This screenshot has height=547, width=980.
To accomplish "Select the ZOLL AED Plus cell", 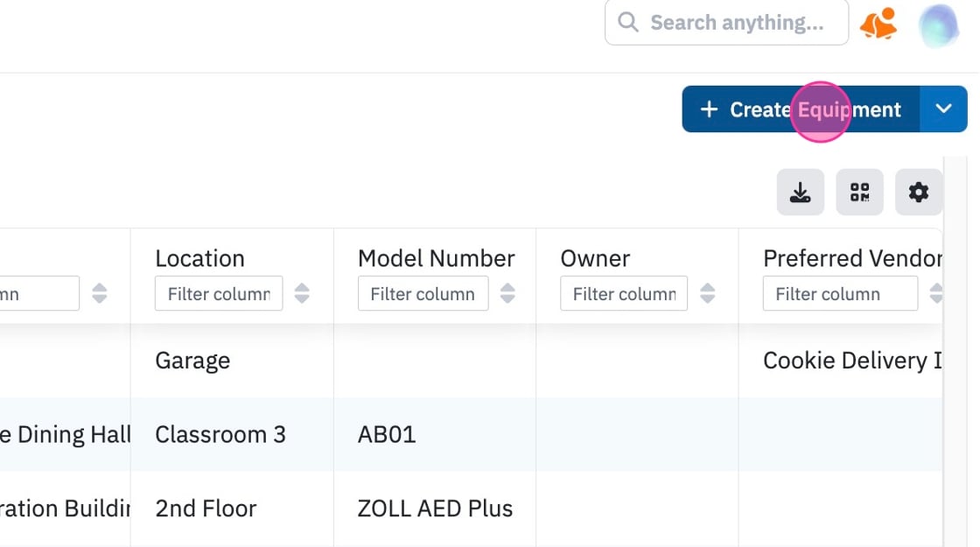I will coord(435,508).
